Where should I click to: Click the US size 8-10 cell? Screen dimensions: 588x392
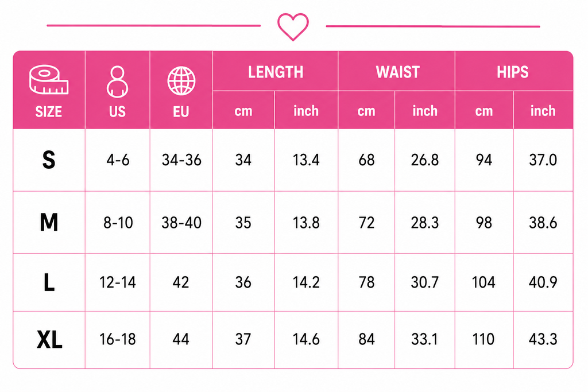pos(118,223)
